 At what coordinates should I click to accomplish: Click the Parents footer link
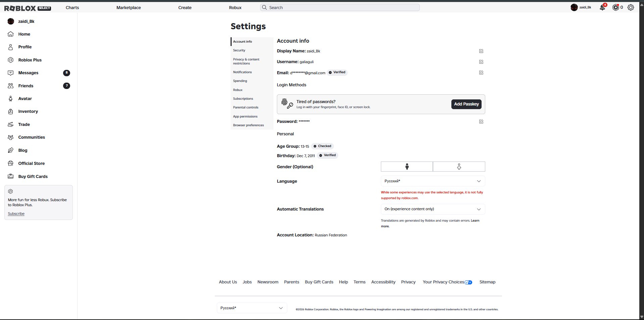tap(292, 282)
